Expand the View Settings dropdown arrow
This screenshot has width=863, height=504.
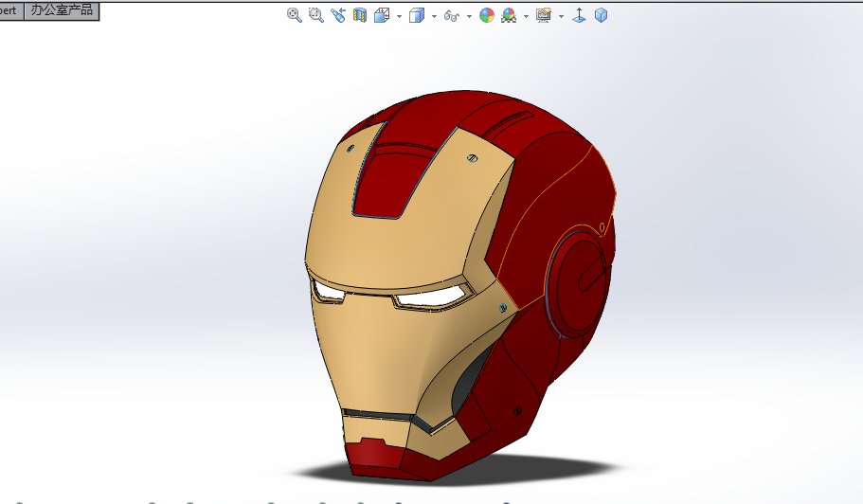561,16
